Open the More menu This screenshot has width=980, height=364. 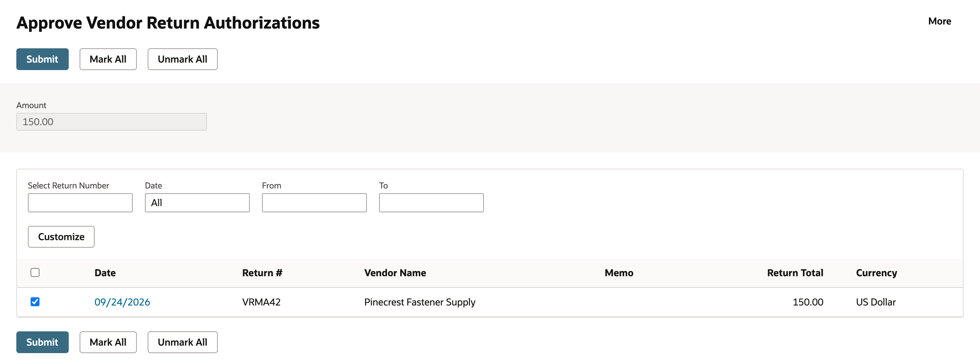click(x=939, y=21)
